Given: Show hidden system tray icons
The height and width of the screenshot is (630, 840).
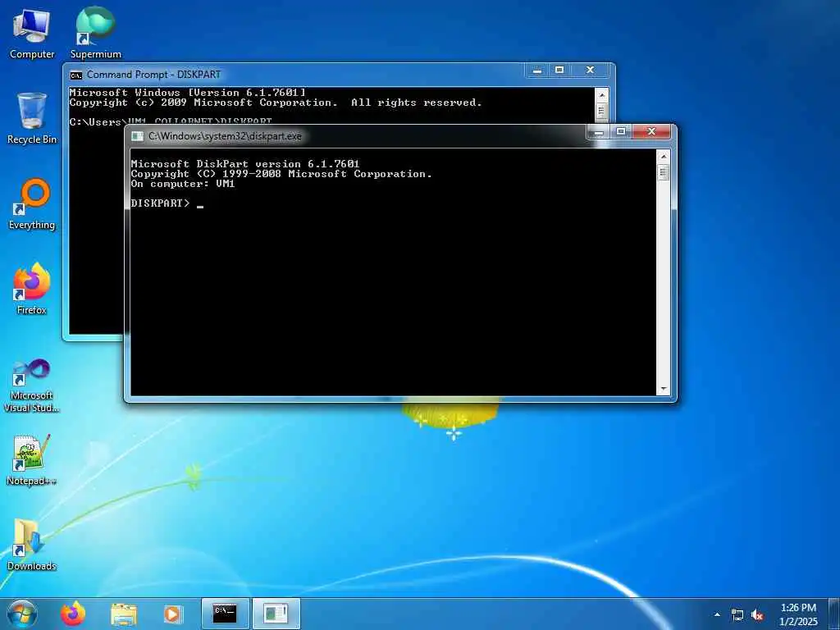Looking at the screenshot, I should point(717,614).
